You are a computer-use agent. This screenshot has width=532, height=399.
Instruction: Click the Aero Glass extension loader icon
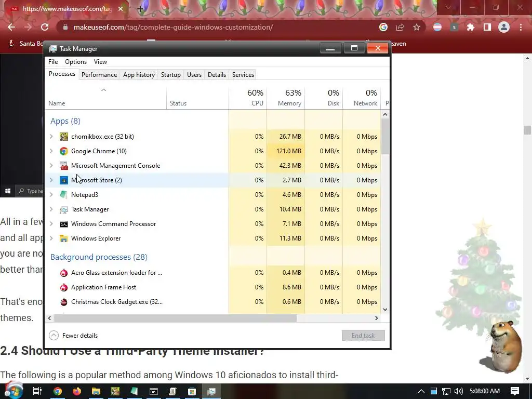click(64, 273)
